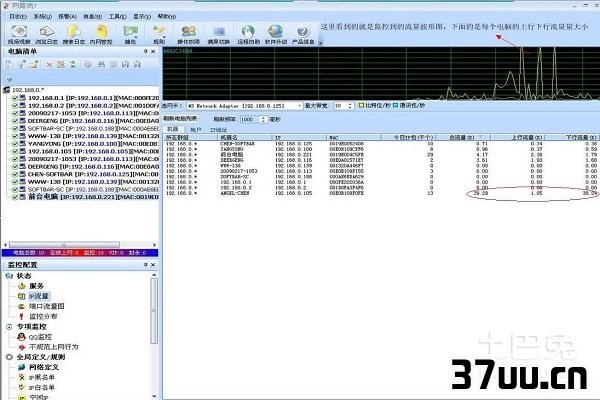
Task: Sort by the 总流量 column header
Action: coord(463,137)
